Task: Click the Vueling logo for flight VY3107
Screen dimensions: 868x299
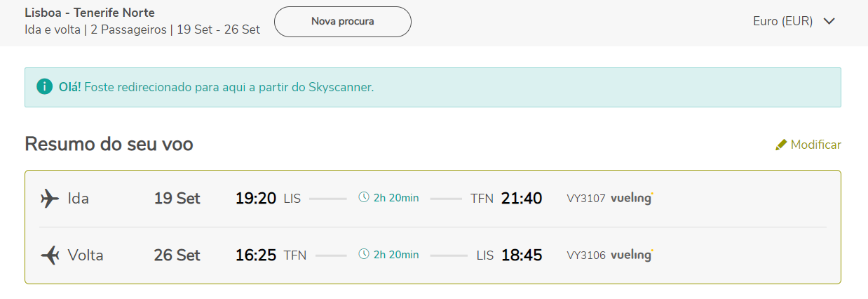Action: pos(632,199)
